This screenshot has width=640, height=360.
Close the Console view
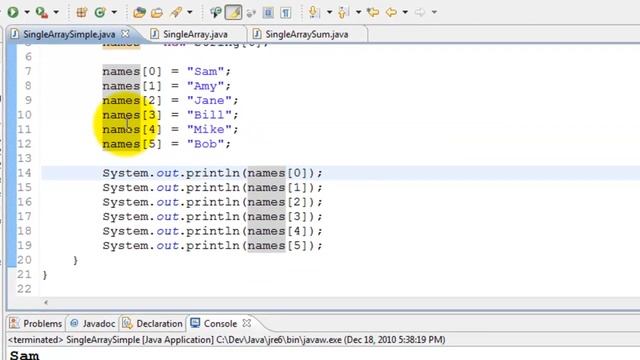pos(247,323)
